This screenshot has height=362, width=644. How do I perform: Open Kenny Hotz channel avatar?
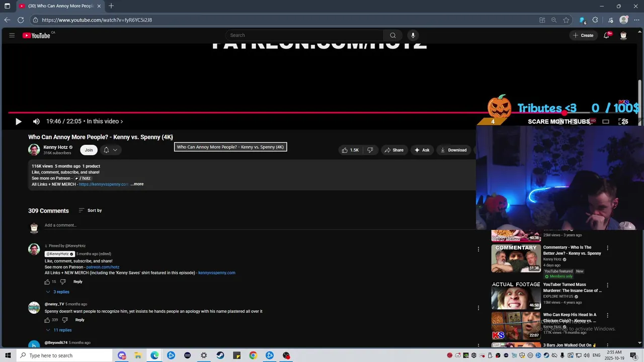click(x=34, y=150)
